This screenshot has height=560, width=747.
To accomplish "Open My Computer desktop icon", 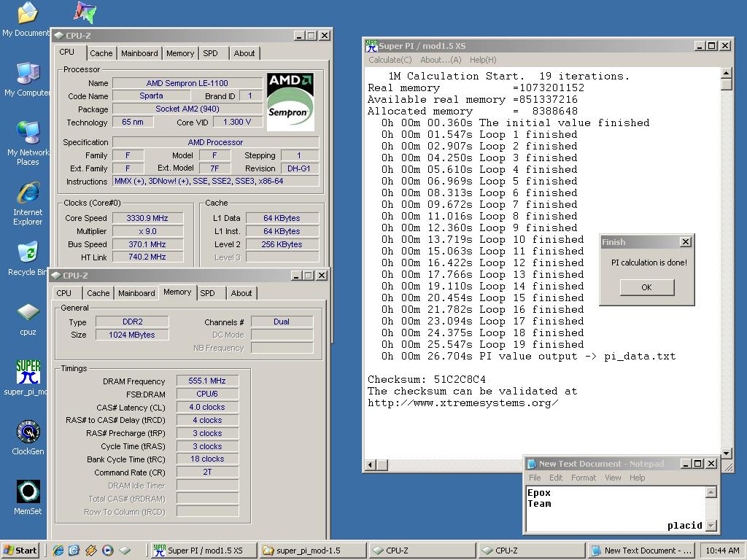I will (x=27, y=80).
